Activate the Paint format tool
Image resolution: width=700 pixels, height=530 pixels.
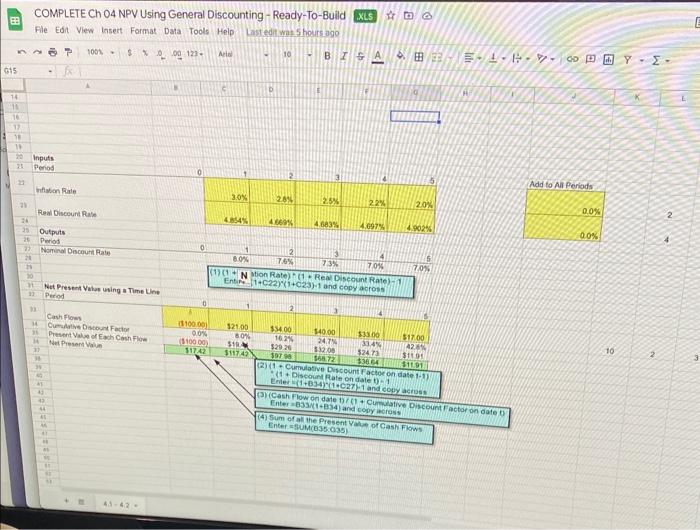tap(68, 52)
